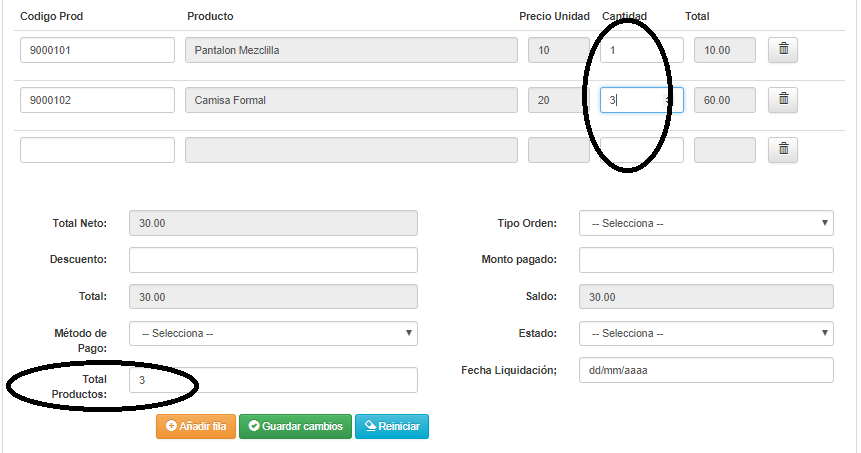This screenshot has height=453, width=861.
Task: Edit product code 9000101 field
Action: coord(97,50)
